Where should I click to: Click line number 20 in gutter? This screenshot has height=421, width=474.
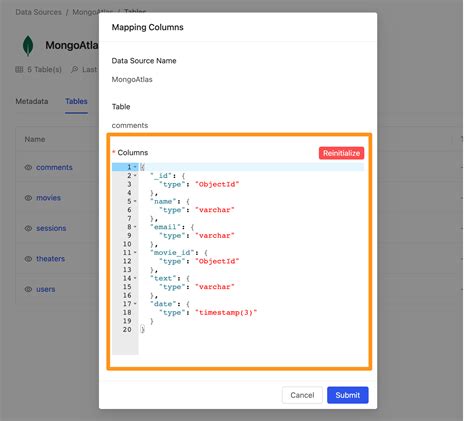pos(127,329)
